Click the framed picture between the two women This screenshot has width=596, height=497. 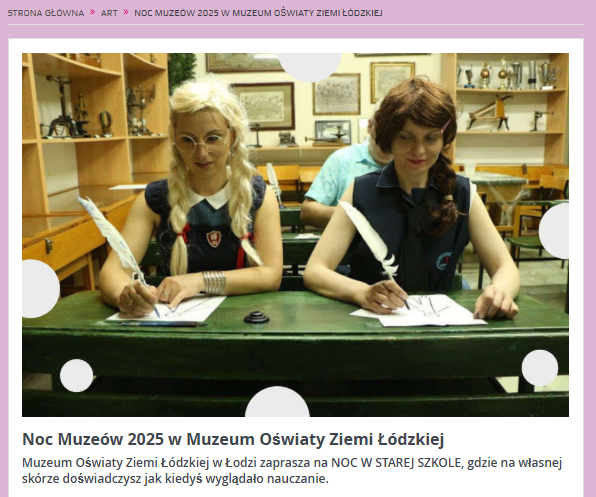336,94
